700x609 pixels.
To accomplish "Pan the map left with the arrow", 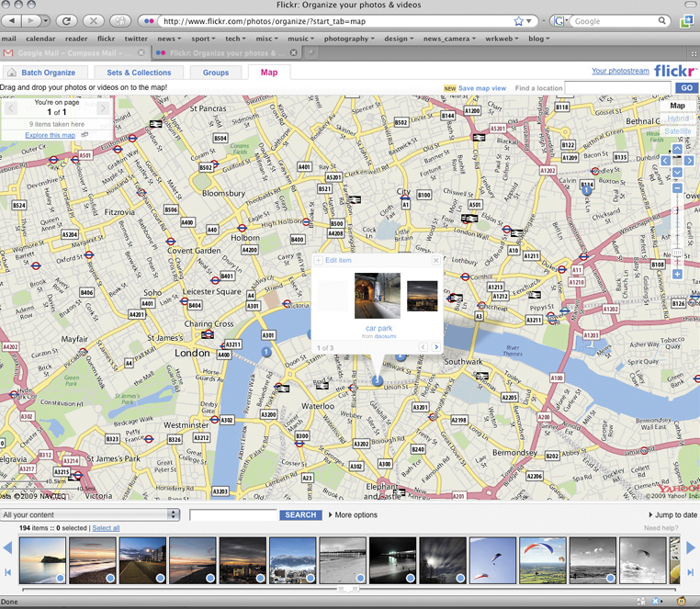I will click(666, 161).
